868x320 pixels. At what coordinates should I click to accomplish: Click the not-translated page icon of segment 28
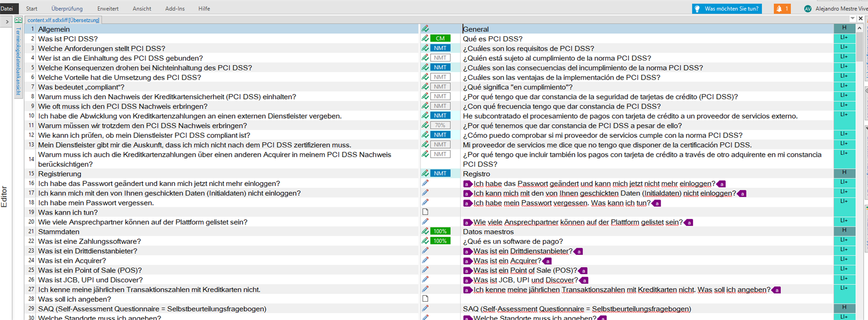tap(425, 299)
